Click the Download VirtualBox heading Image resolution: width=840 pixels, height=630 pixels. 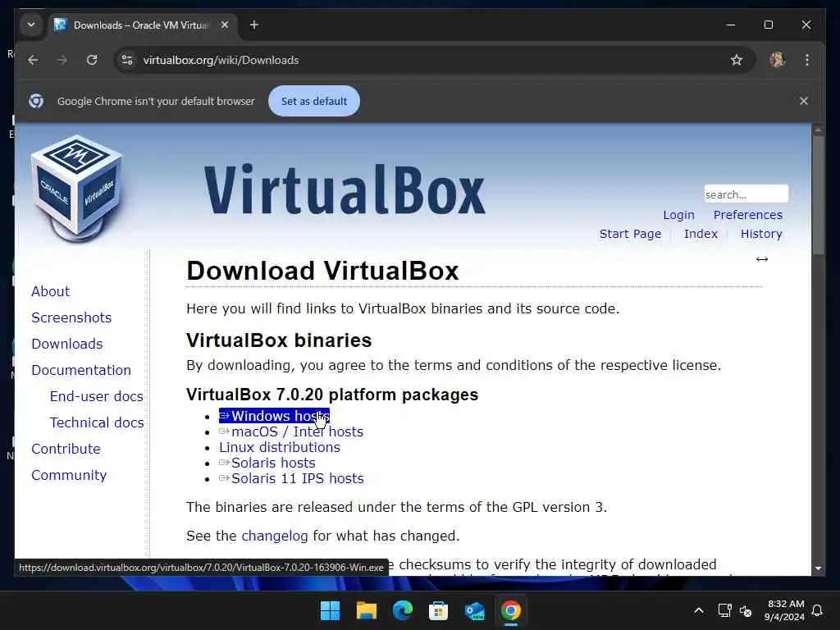tap(322, 271)
